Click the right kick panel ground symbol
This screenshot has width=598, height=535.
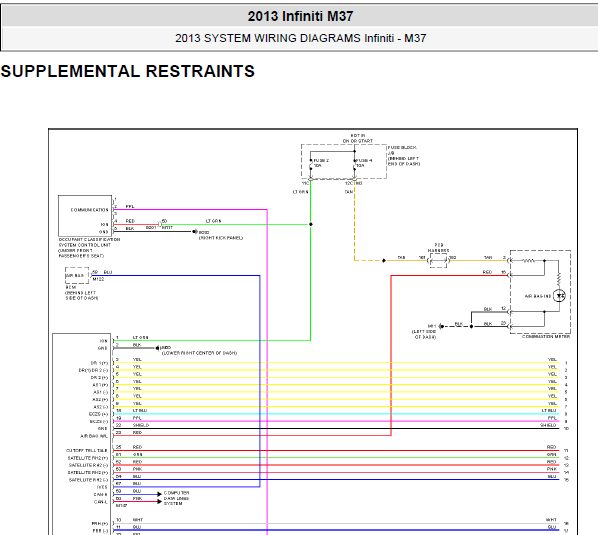coord(195,231)
